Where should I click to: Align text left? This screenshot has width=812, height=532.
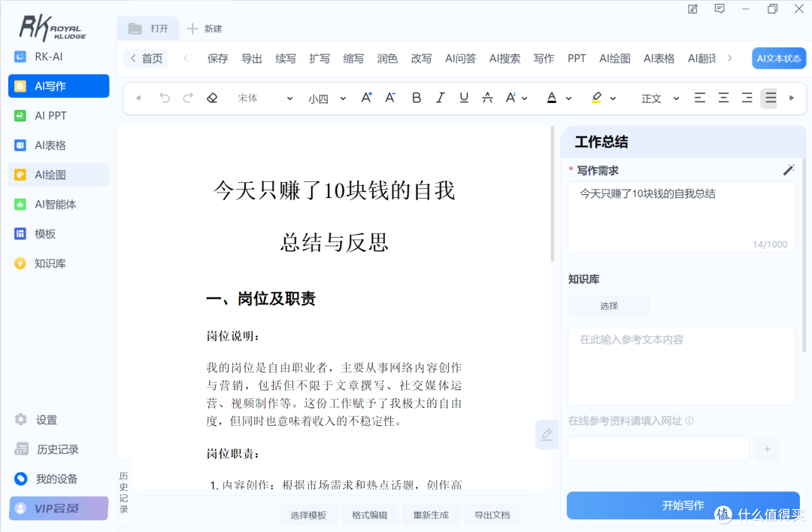point(700,98)
